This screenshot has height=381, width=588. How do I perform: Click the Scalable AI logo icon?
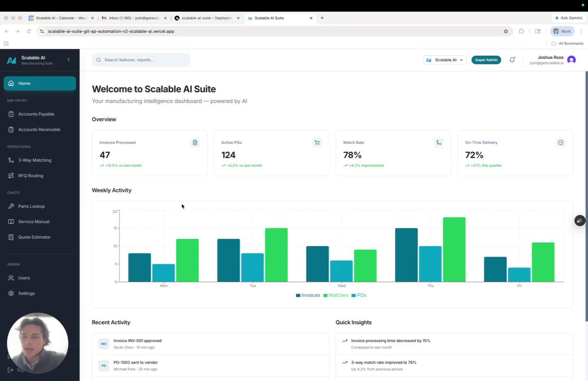click(x=12, y=60)
